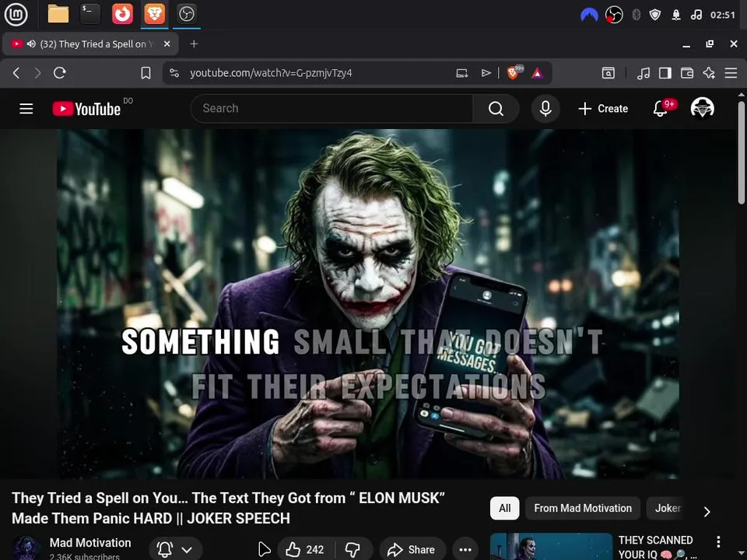Open Brave Shields lion icon

[x=514, y=72]
